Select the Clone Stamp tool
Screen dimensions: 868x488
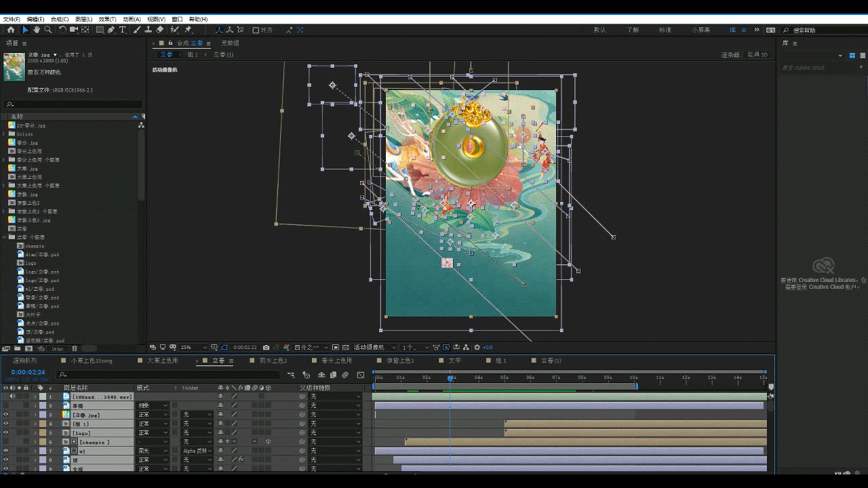click(149, 30)
